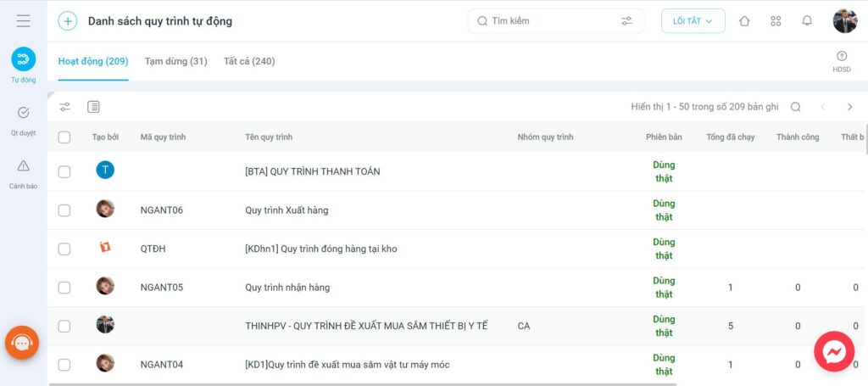Open search filter options in search bar
The height and width of the screenshot is (386, 868).
pos(626,21)
